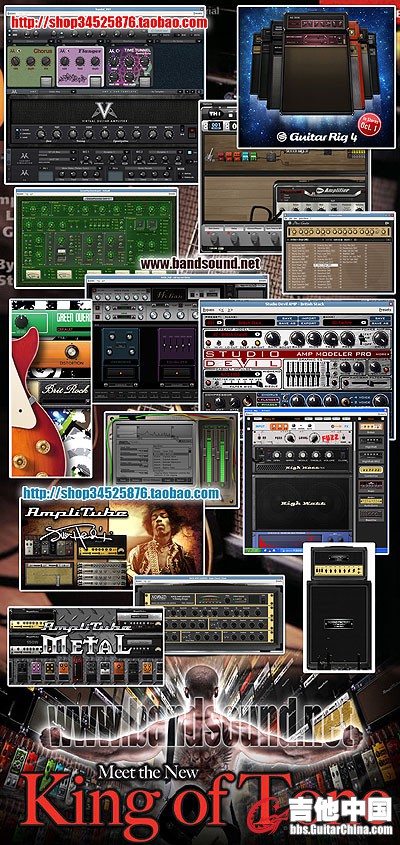This screenshot has width=400, height=845.
Task: Click the Guitar Rig 4 logo icon
Action: [281, 137]
